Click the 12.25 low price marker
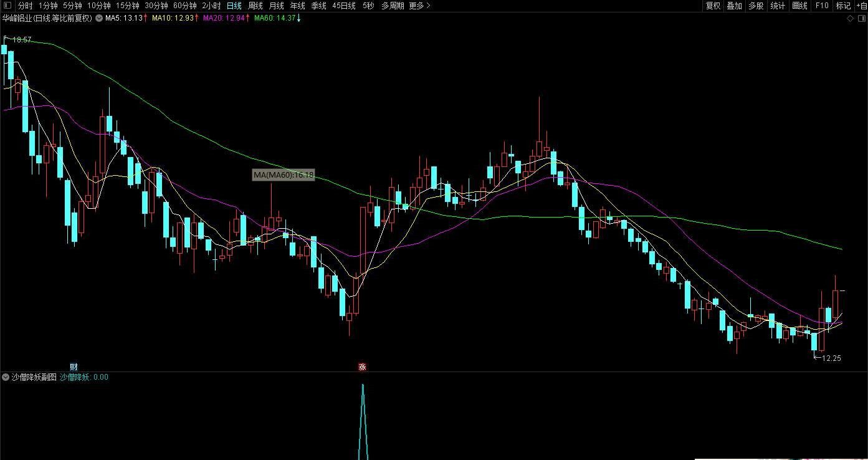868x460 pixels. (831, 358)
